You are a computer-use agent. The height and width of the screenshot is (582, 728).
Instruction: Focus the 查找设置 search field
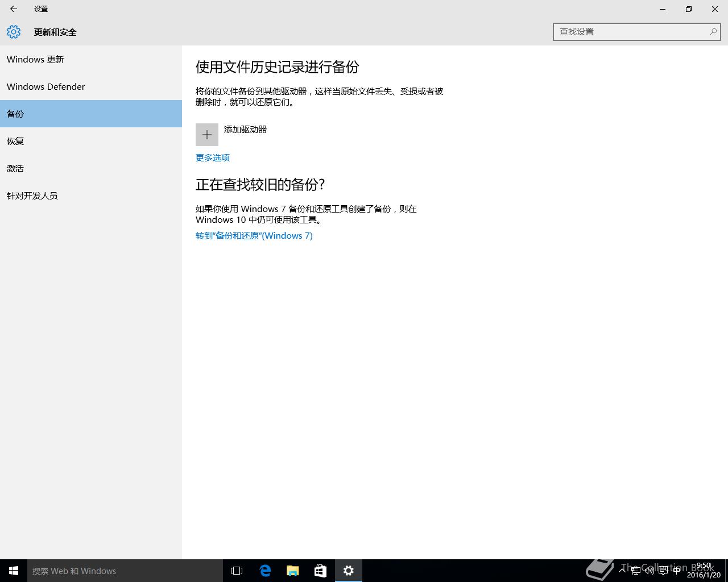pos(636,32)
